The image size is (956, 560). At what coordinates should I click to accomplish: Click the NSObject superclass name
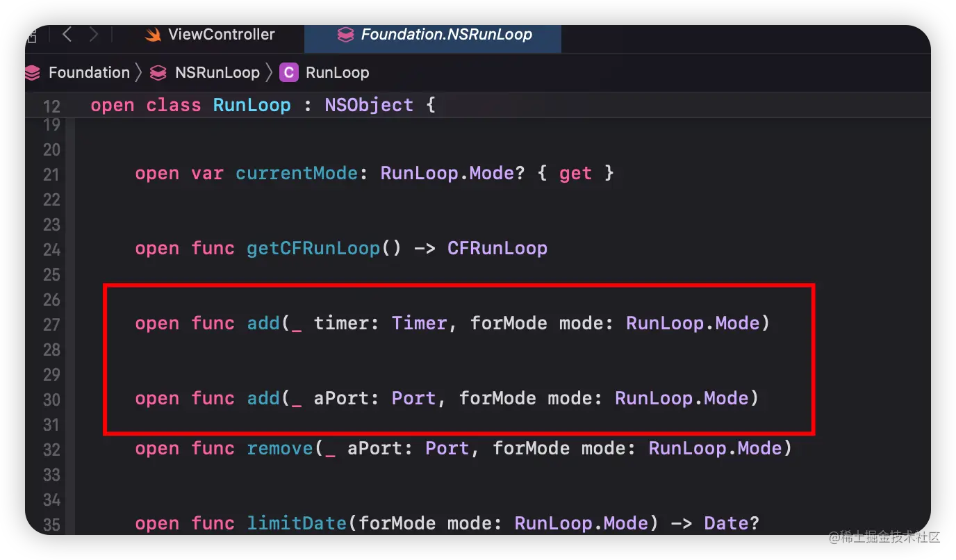[369, 105]
